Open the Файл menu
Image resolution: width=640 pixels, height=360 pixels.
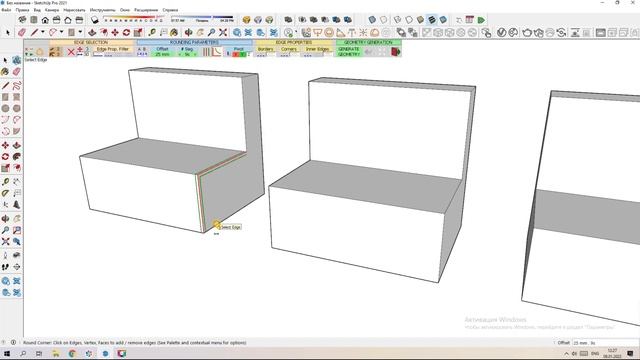[6, 10]
